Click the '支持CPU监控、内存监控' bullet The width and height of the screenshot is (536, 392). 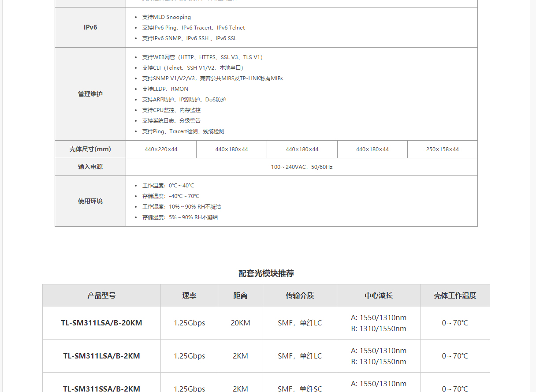171,110
